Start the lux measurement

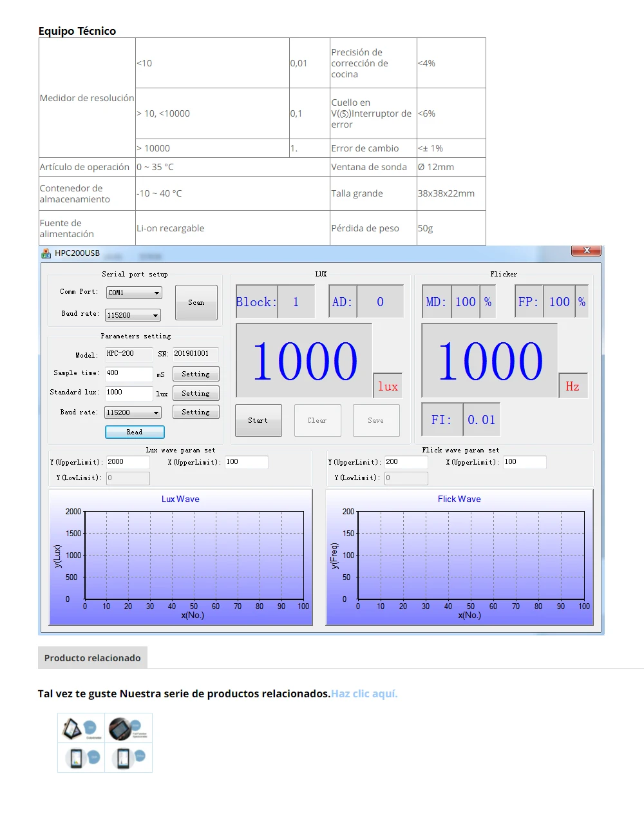pos(258,420)
